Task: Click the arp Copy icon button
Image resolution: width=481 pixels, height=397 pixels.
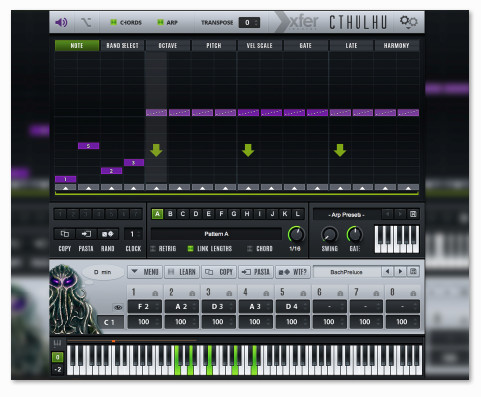Action: point(65,234)
